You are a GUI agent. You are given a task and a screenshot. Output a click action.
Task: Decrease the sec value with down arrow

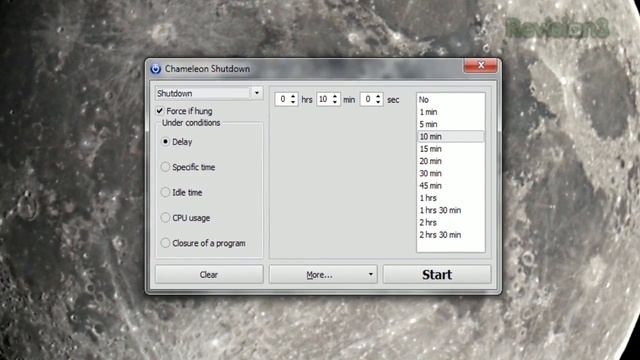(378, 102)
